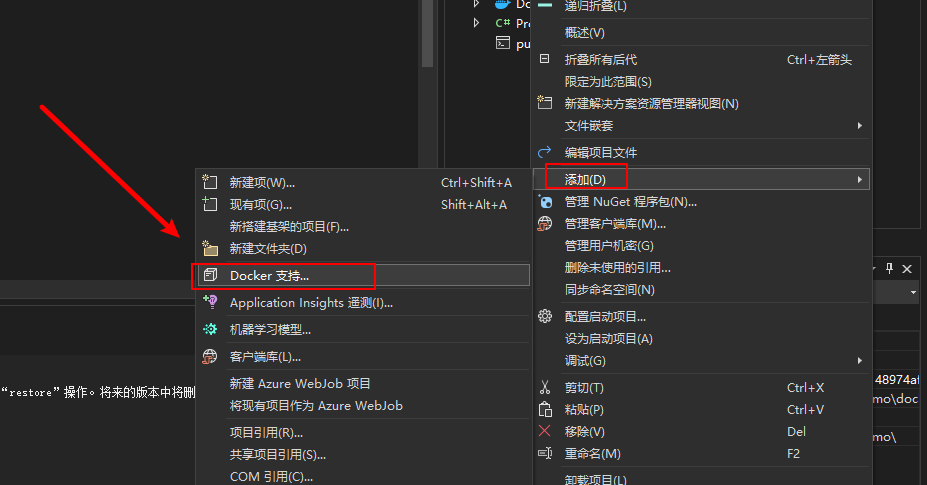Toggle the pin on the bottom panel

click(x=889, y=269)
